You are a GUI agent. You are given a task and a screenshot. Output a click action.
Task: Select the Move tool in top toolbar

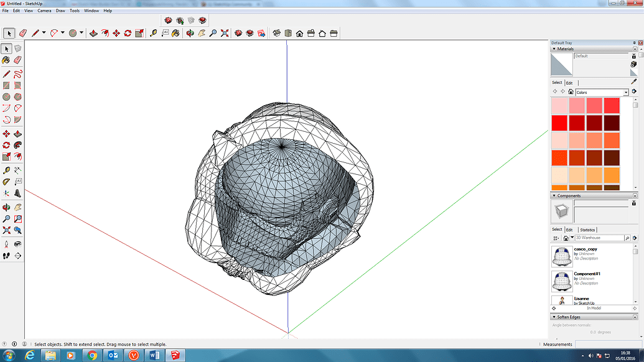116,33
